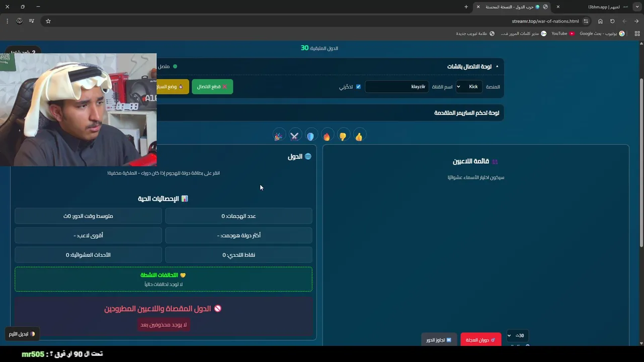The height and width of the screenshot is (362, 644).
Task: Click yellow وضع السباق mode button
Action: (173, 86)
